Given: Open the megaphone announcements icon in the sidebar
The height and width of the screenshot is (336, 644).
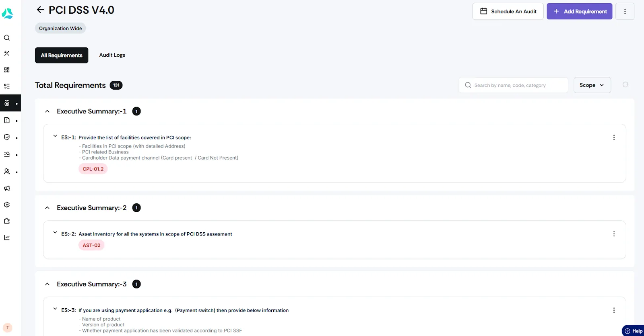Looking at the screenshot, I should click(x=7, y=188).
